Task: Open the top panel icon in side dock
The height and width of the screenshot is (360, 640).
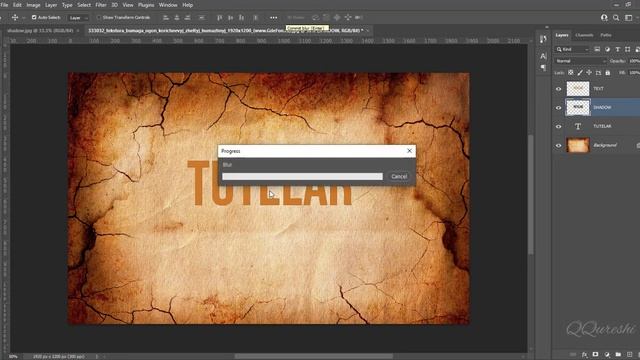Action: click(543, 39)
